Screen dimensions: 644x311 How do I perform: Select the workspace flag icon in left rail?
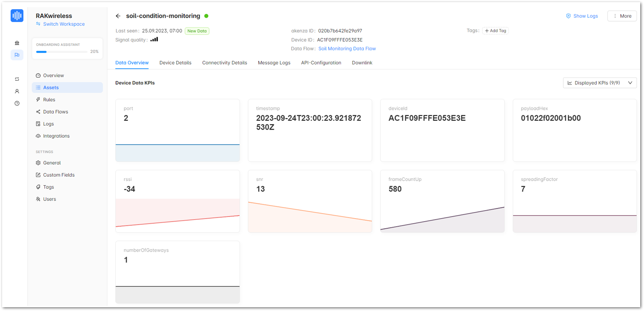tap(17, 55)
